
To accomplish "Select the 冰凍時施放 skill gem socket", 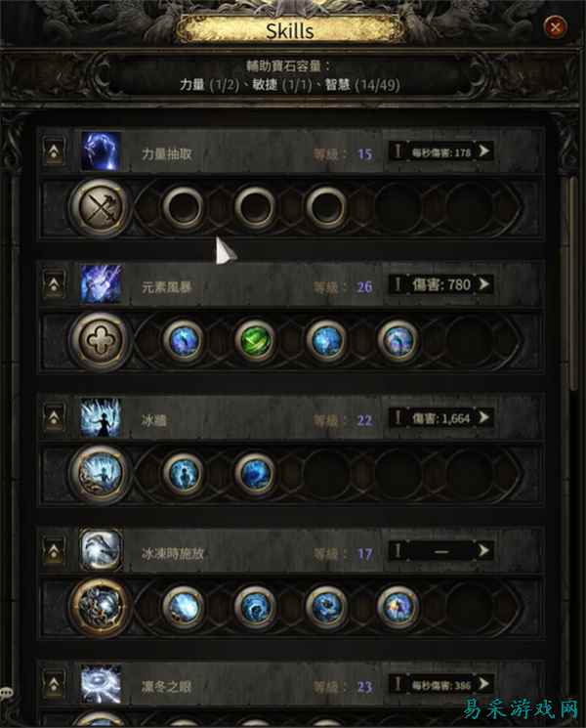I will coord(100,607).
